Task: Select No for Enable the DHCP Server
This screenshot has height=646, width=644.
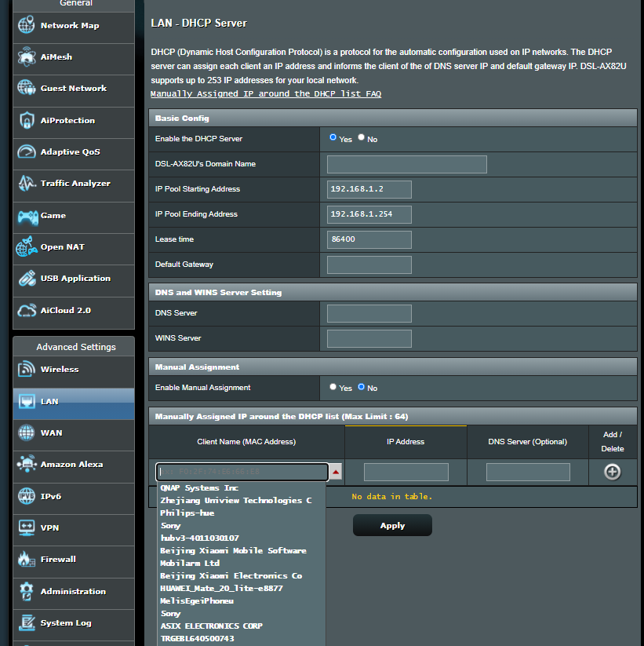Action: 361,137
